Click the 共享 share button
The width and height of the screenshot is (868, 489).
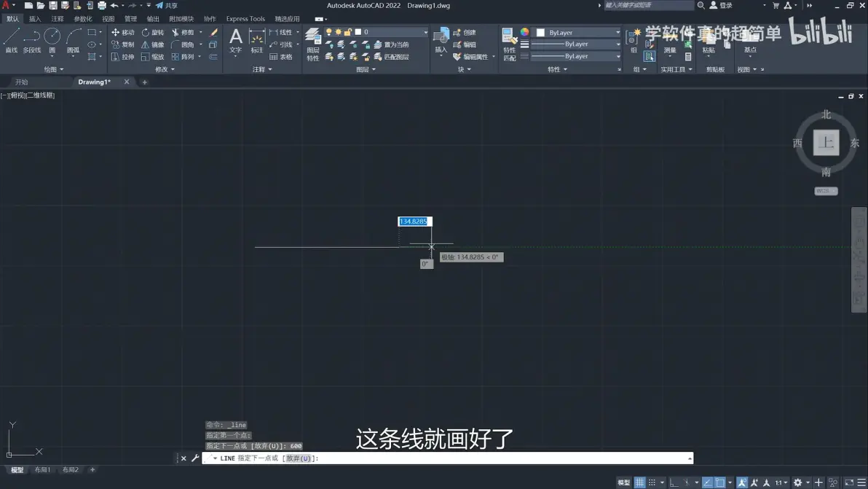167,6
